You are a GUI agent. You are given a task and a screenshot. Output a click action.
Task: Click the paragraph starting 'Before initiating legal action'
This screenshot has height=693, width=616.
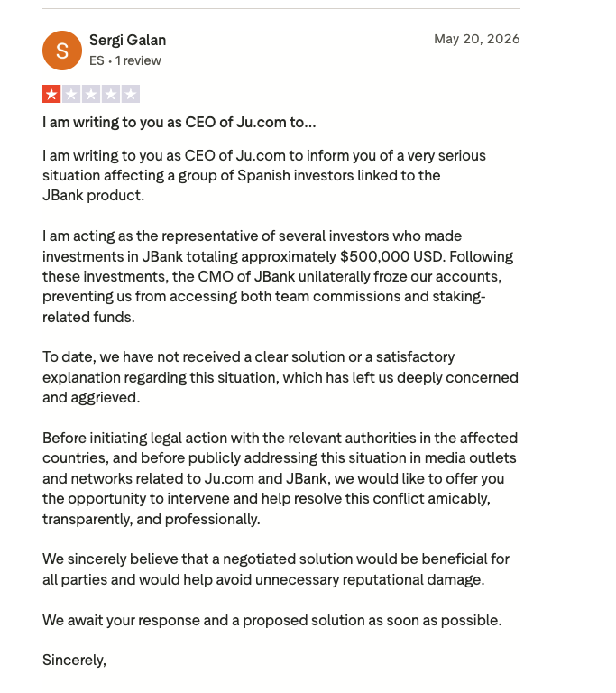(x=280, y=478)
